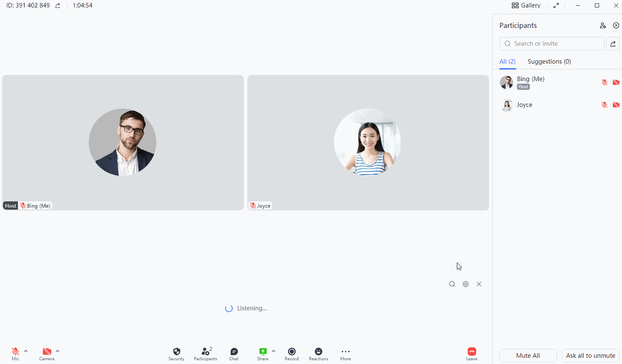Select the All participants tab
This screenshot has height=364, width=622.
[507, 61]
